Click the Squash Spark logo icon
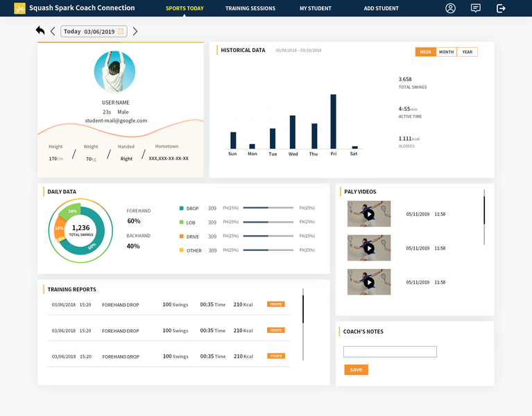Screen dimensions: 532x416 (x=19, y=8)
